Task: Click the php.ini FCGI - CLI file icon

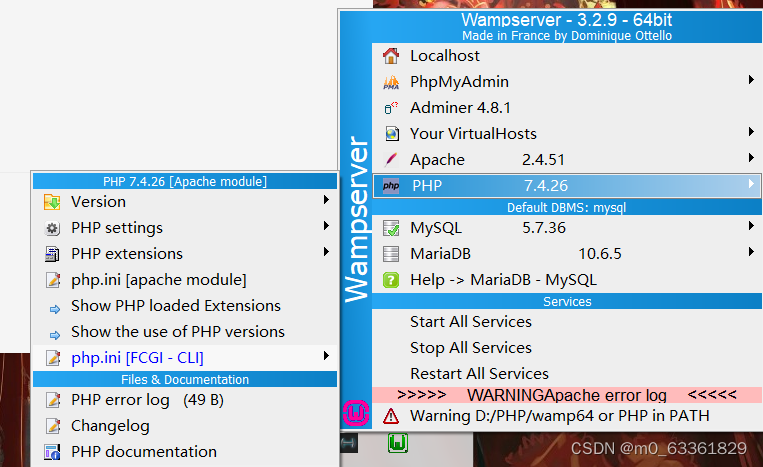Action: (53, 358)
